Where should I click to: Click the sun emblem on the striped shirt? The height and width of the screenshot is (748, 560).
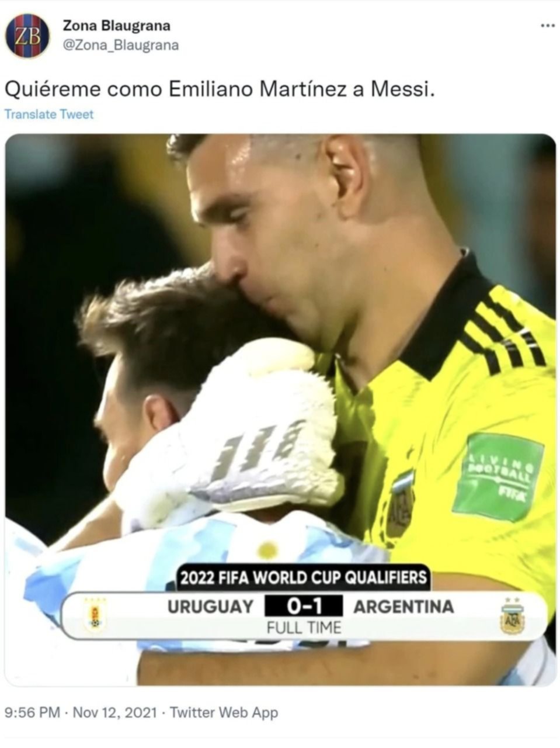(x=268, y=549)
